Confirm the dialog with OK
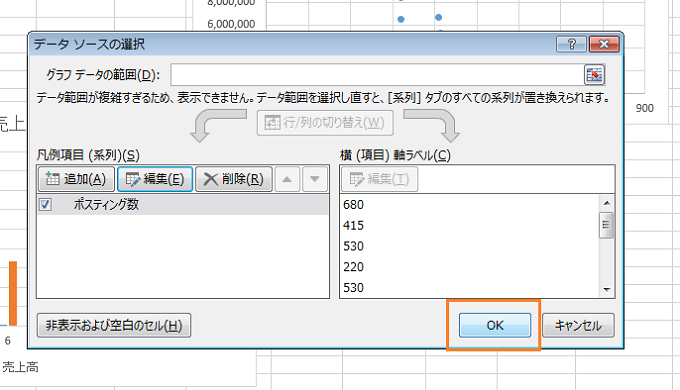The width and height of the screenshot is (680, 390). (x=495, y=325)
